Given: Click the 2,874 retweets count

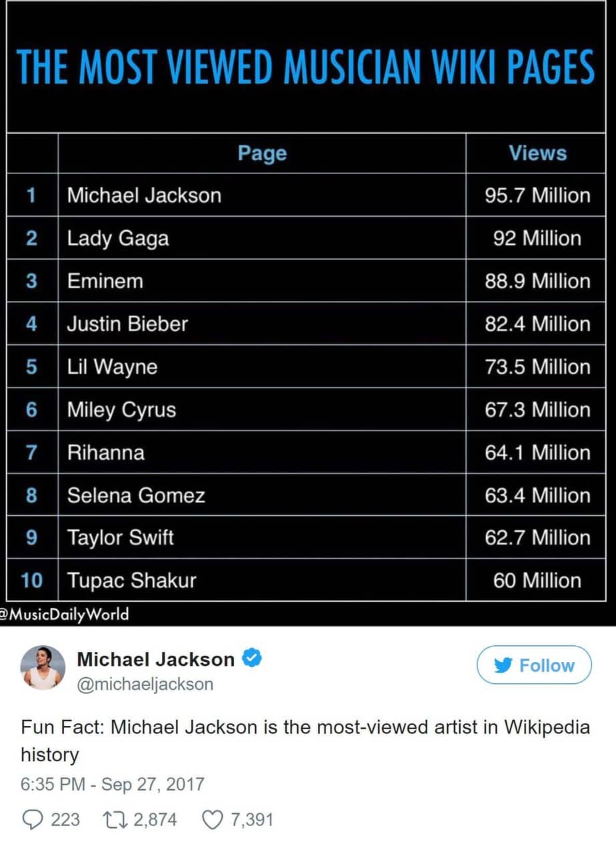Looking at the screenshot, I should 155,819.
